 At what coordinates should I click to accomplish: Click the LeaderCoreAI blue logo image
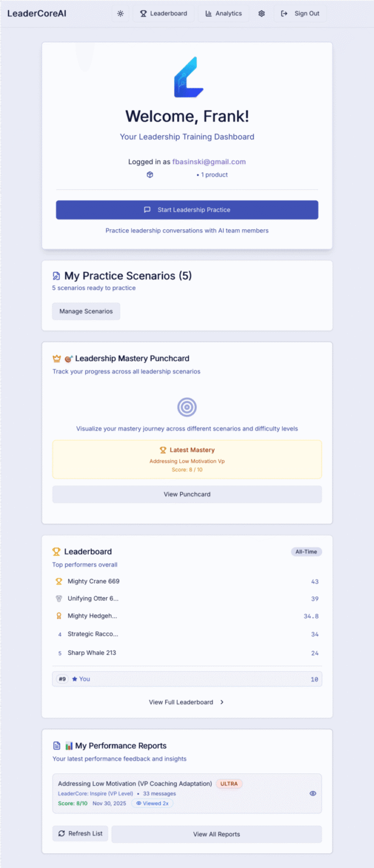click(x=188, y=76)
